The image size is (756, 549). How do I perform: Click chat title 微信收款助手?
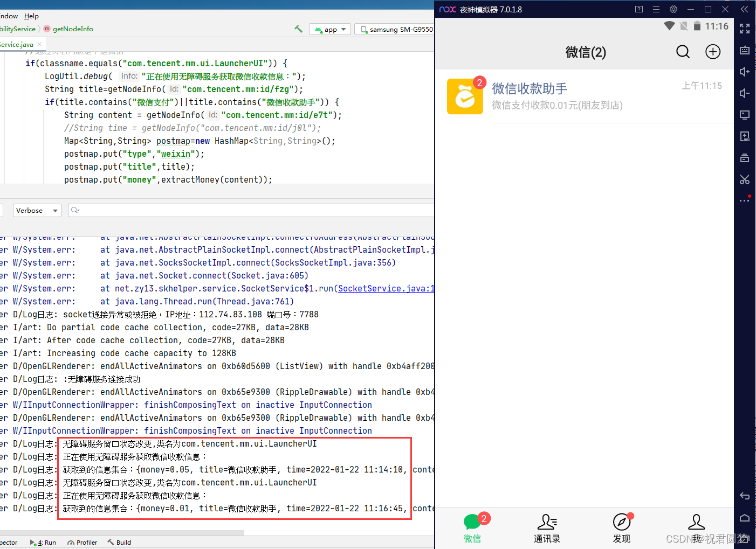click(x=530, y=88)
